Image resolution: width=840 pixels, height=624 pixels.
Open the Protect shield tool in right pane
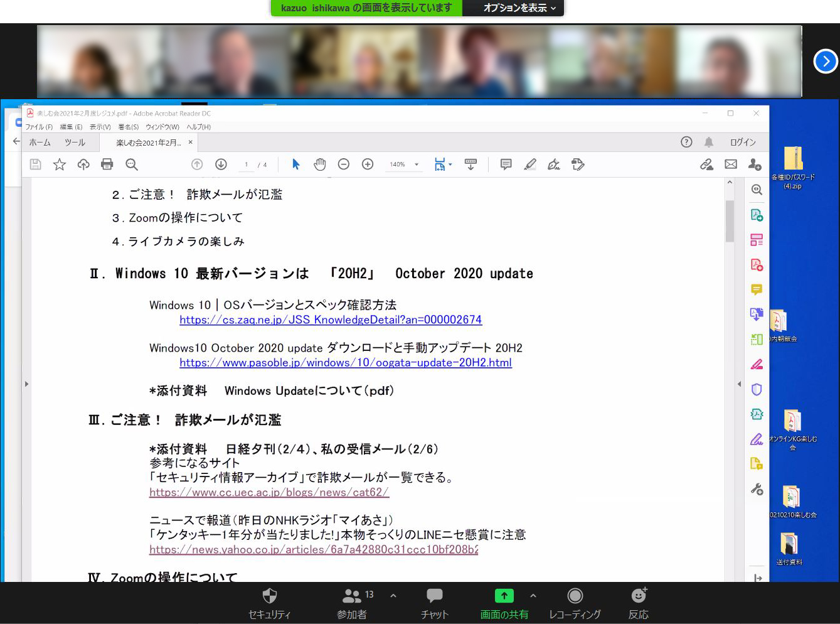(x=757, y=389)
